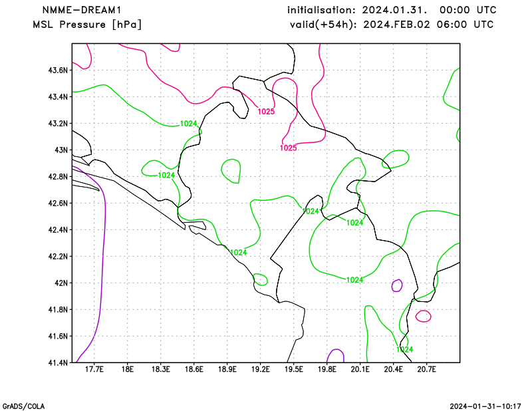Click the 42.2N latitude label
The width and height of the screenshot is (532, 411).
tap(58, 256)
